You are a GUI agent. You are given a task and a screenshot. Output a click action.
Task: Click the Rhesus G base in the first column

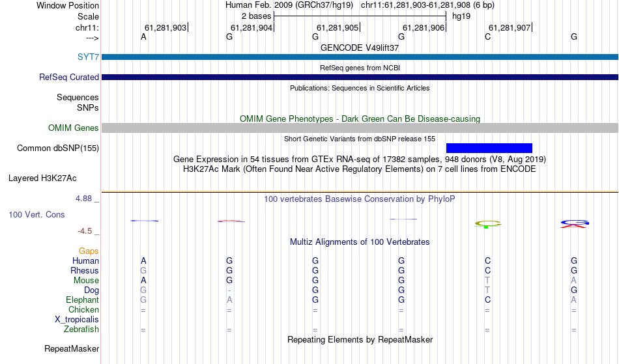coord(143,270)
